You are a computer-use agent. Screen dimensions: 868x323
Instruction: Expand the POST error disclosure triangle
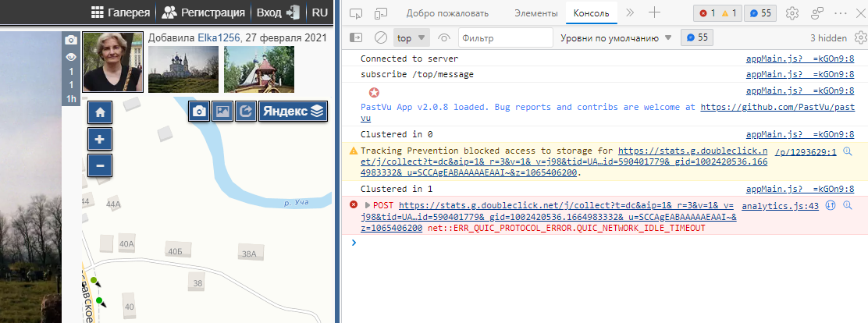368,205
